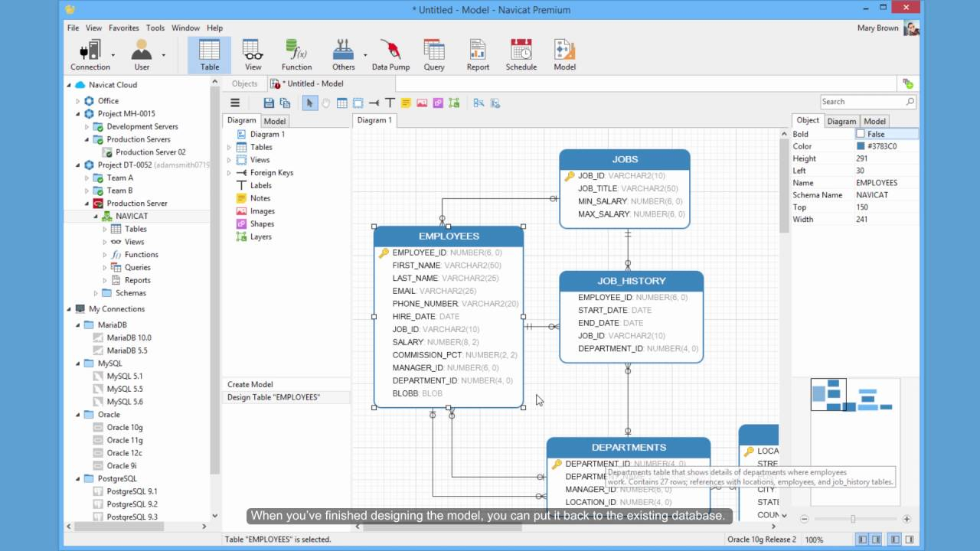The width and height of the screenshot is (980, 551).
Task: Select the yellow note tool
Action: pyautogui.click(x=406, y=103)
